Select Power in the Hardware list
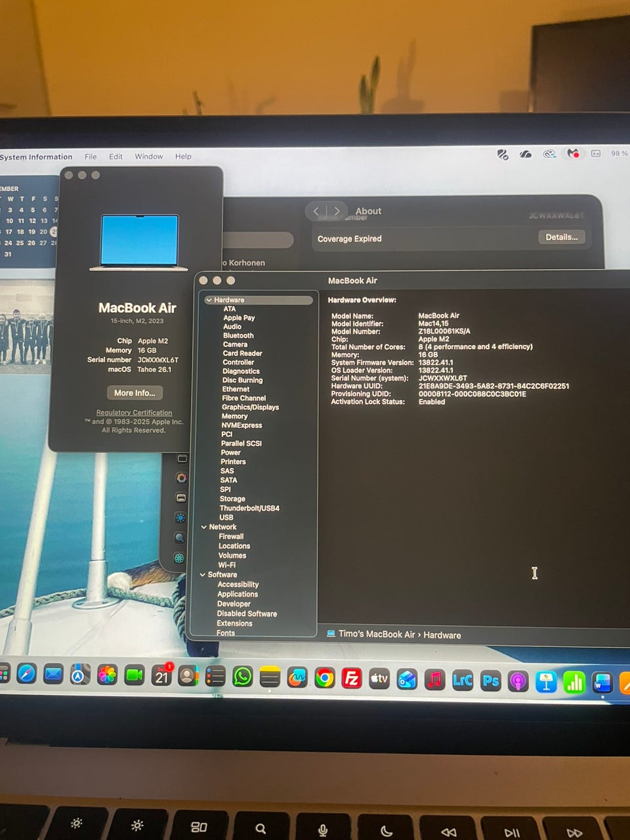This screenshot has height=840, width=630. (x=231, y=452)
